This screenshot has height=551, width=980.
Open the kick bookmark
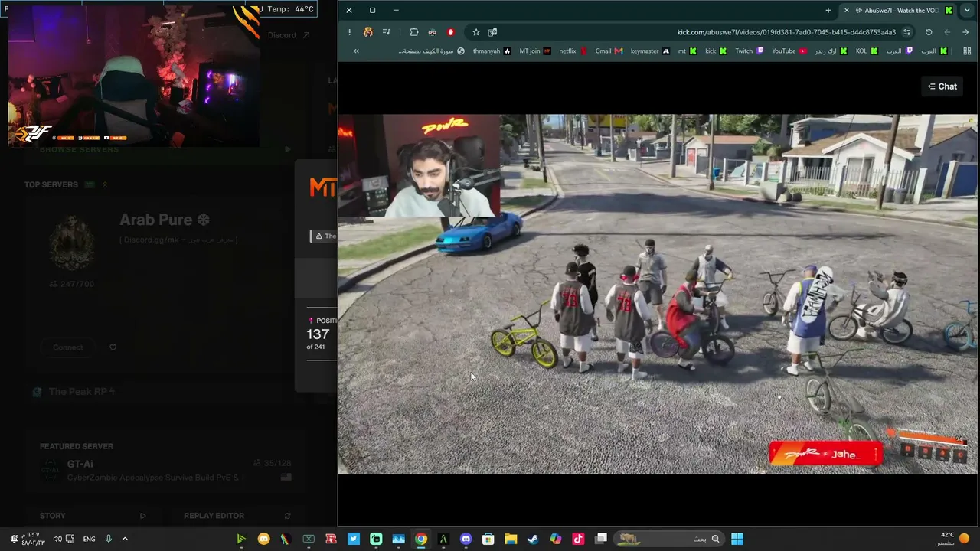point(716,51)
